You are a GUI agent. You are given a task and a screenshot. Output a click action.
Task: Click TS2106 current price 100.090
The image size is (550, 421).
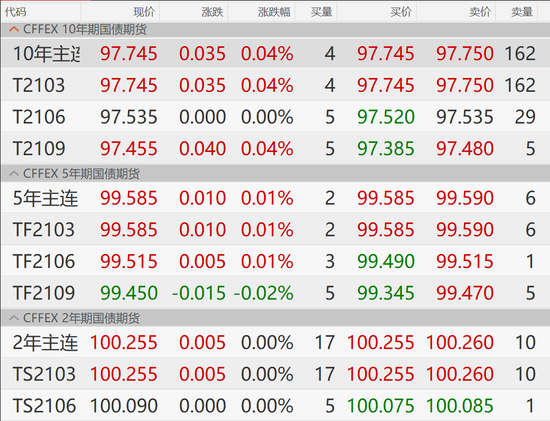click(x=123, y=406)
